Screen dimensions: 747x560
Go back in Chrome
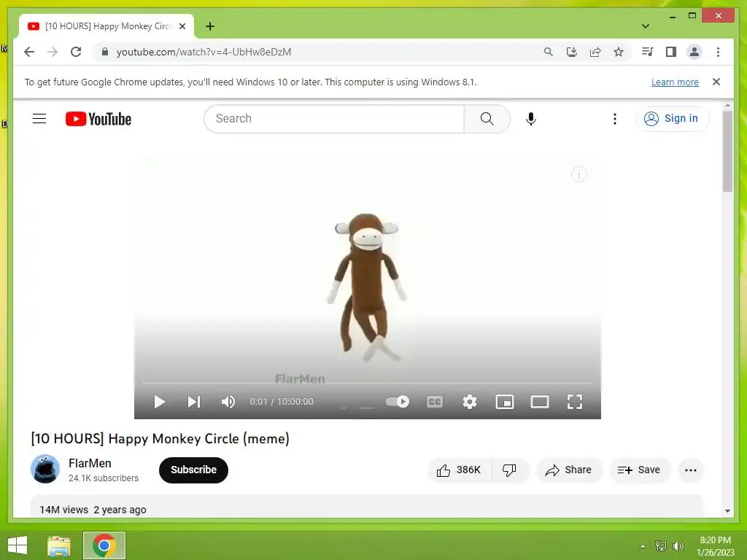(x=29, y=52)
